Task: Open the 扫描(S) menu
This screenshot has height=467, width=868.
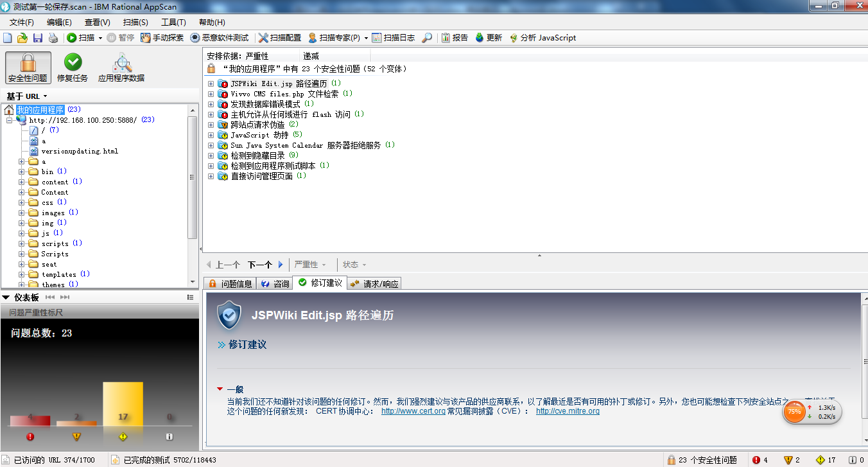Action: (135, 22)
